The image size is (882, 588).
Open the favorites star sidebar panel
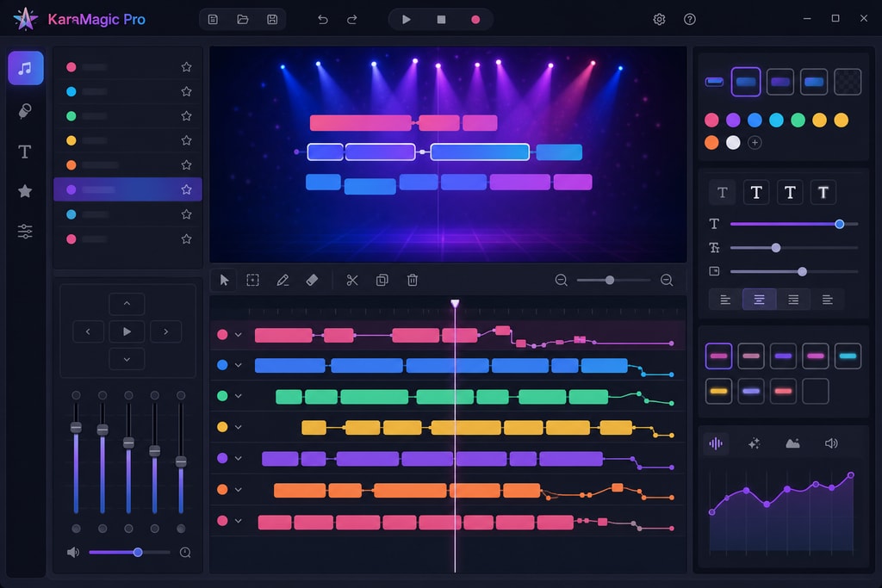click(x=25, y=191)
